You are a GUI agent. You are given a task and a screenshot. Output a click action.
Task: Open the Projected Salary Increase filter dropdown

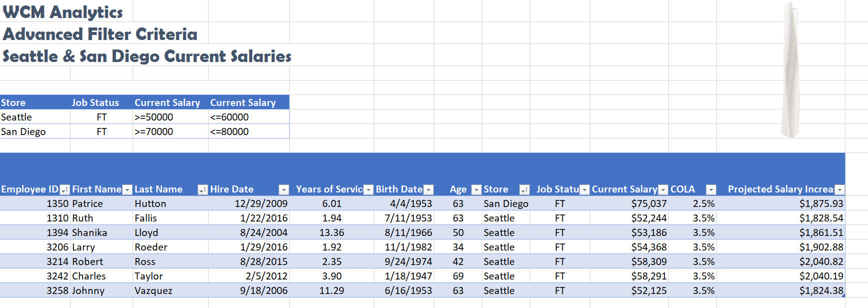pyautogui.click(x=839, y=189)
